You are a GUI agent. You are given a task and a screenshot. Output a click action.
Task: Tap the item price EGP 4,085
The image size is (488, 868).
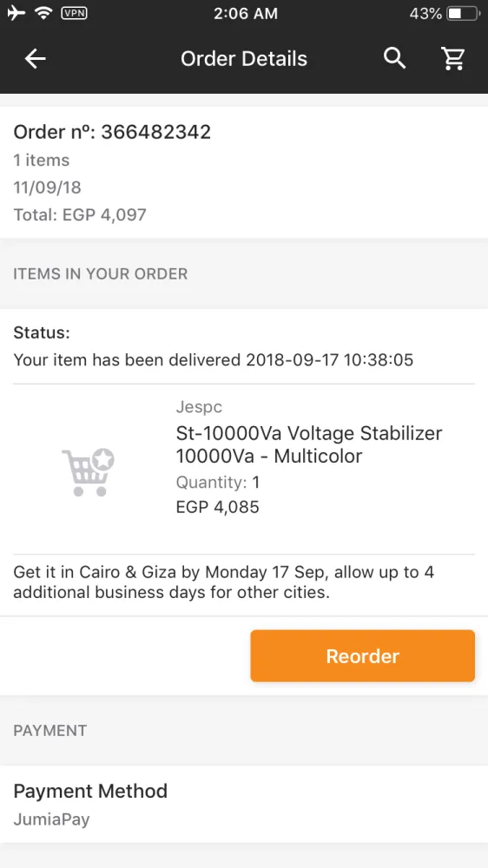pyautogui.click(x=218, y=507)
